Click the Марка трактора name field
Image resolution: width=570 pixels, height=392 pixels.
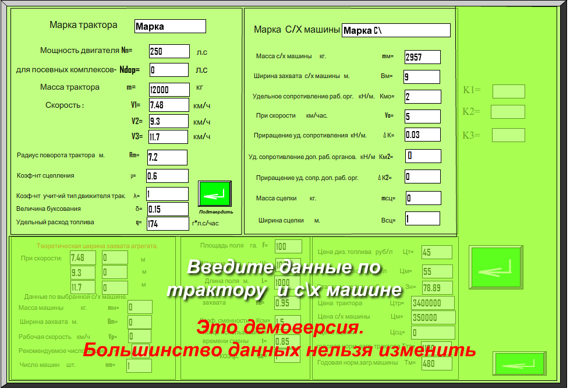pos(170,26)
